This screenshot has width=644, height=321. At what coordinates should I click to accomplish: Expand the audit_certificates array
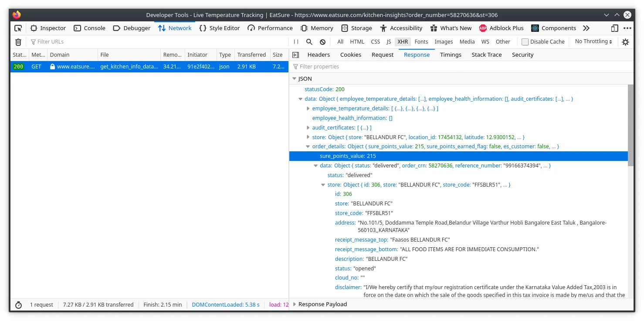(x=308, y=128)
